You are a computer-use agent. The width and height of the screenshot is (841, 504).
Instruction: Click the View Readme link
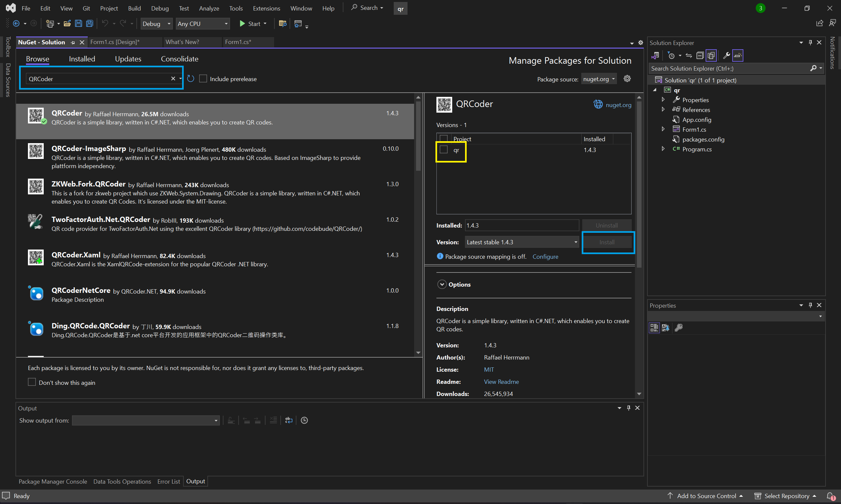(502, 382)
